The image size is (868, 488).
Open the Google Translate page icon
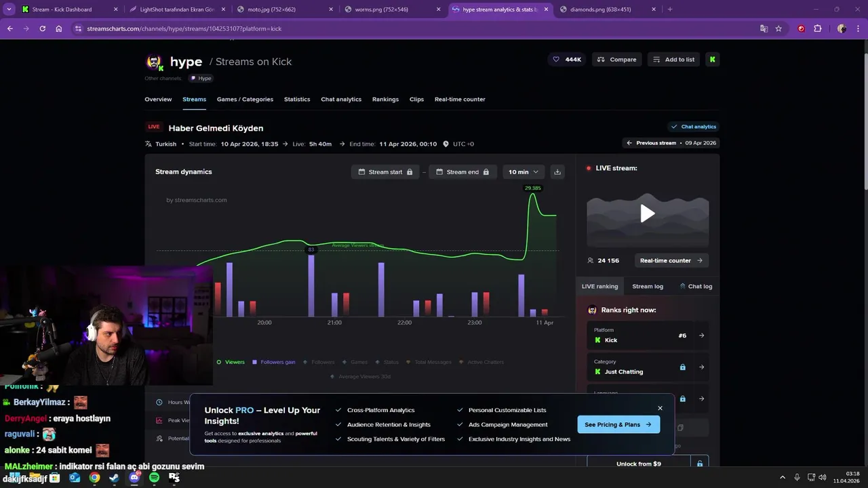click(764, 28)
